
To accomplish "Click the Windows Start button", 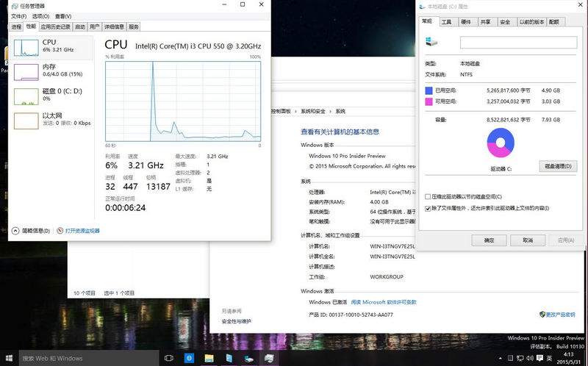I will [9, 358].
